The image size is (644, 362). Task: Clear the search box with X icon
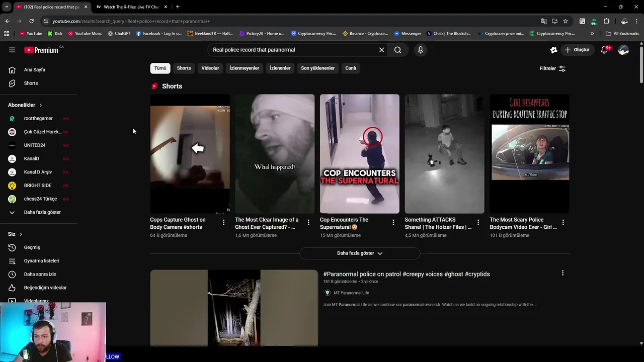click(x=381, y=50)
